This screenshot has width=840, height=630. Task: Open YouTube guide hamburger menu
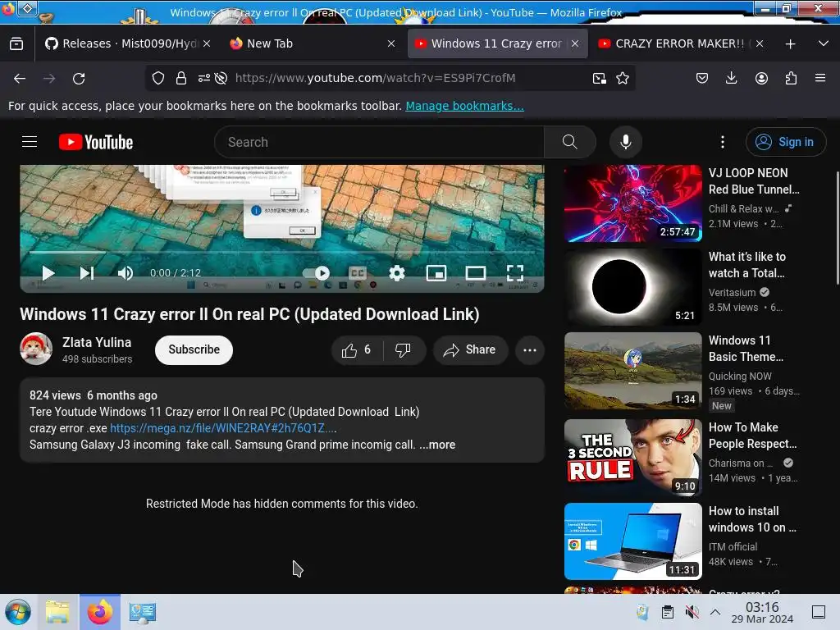pyautogui.click(x=30, y=142)
